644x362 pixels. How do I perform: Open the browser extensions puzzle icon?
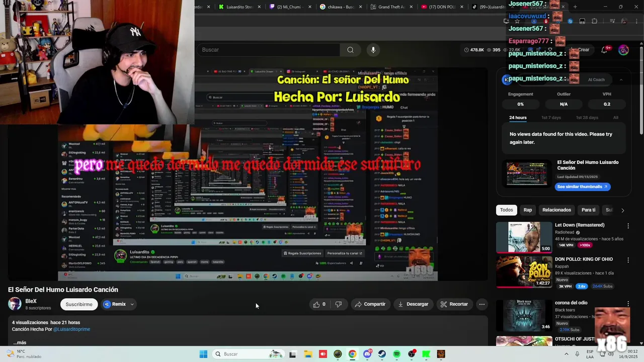pos(594,21)
